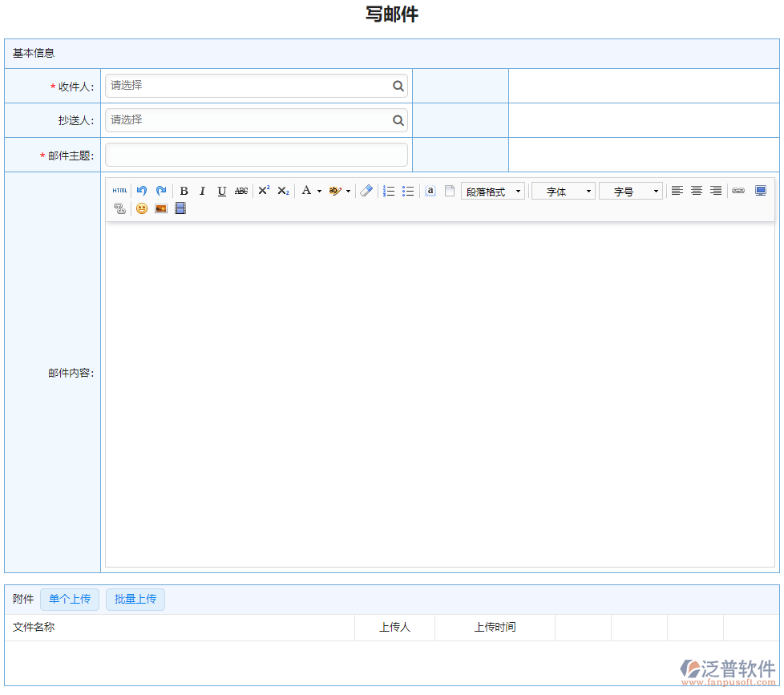
Task: Enable the numbered list formatting
Action: [389, 190]
